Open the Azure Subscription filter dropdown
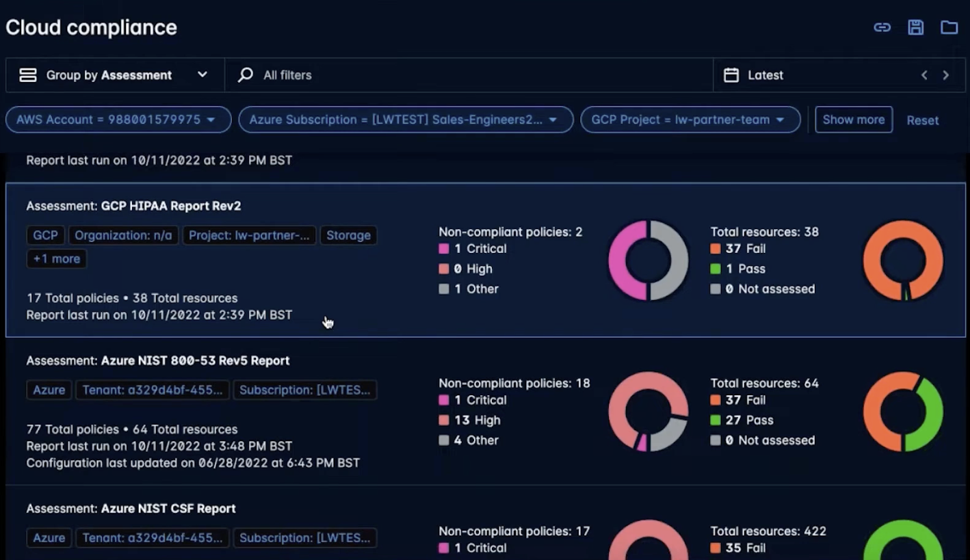Image resolution: width=970 pixels, height=560 pixels. coord(406,120)
